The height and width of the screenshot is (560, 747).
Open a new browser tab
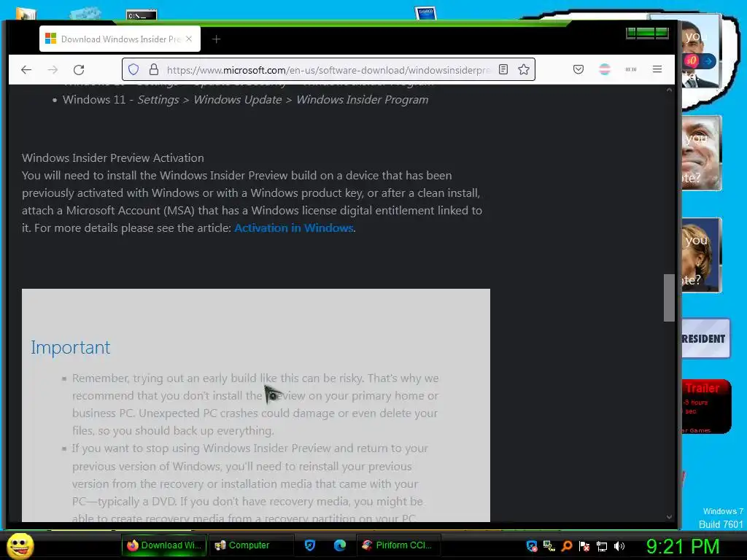click(x=216, y=39)
